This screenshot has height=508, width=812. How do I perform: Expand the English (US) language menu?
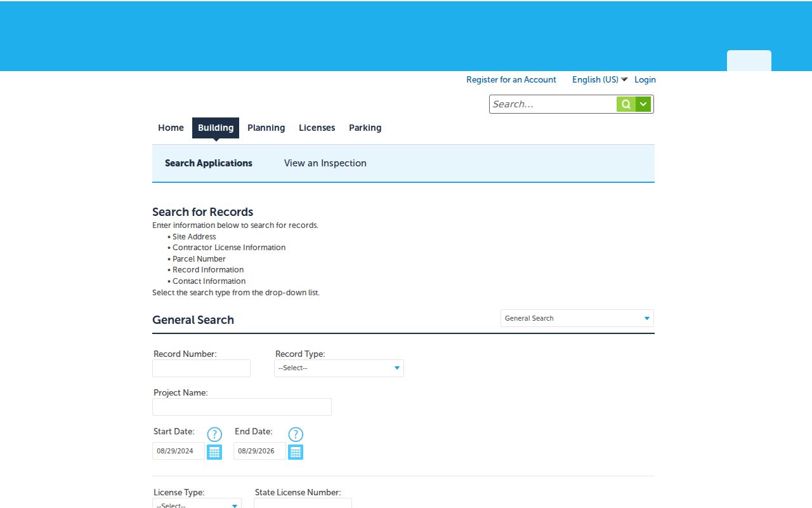coord(599,79)
